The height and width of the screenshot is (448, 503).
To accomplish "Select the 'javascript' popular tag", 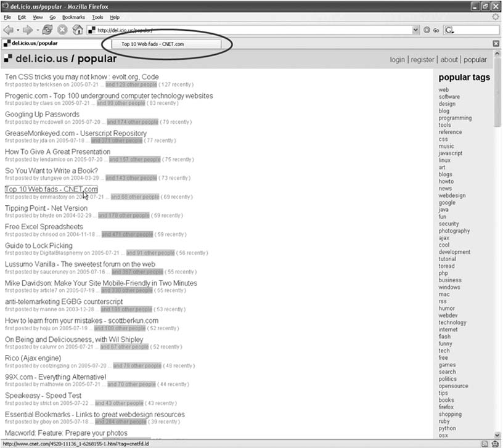I will (x=450, y=153).
